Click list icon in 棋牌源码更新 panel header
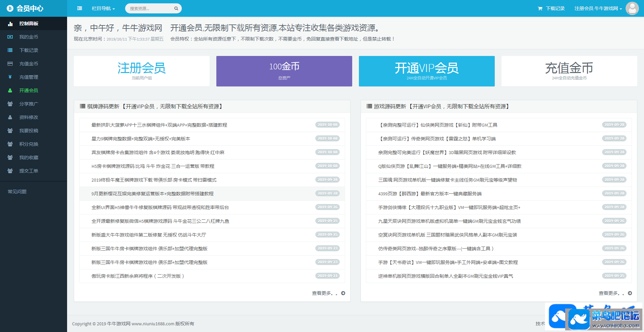 coord(83,106)
